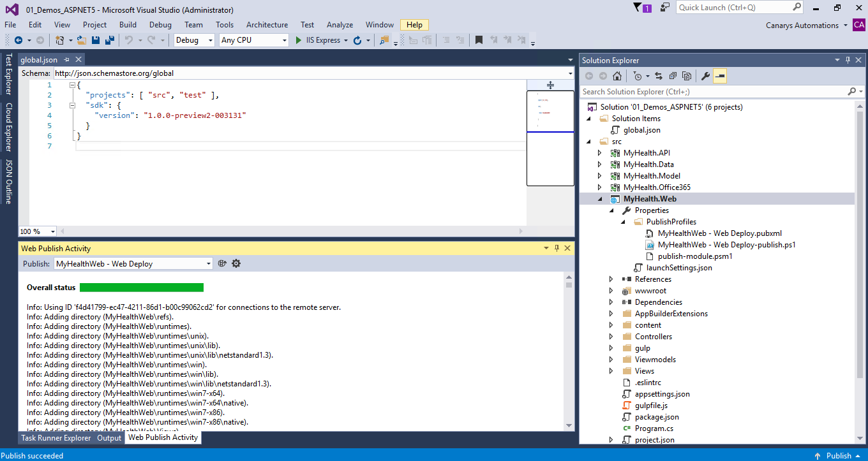
Task: Click the Pending Changes Filter clock icon
Action: click(x=638, y=76)
